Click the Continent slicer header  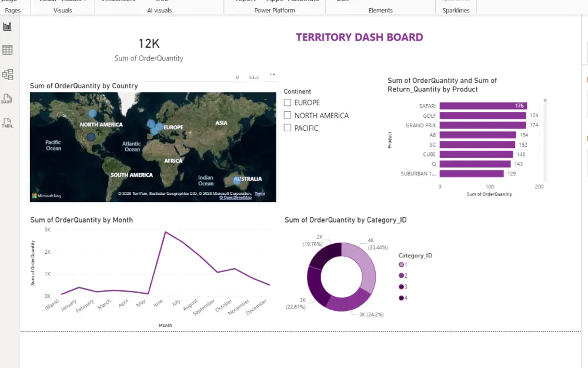[298, 91]
